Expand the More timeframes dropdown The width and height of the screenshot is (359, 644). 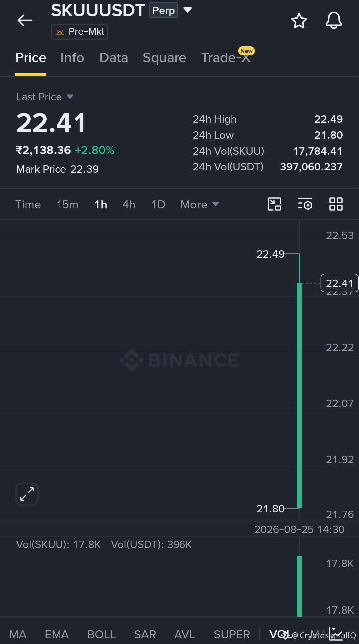tap(200, 204)
